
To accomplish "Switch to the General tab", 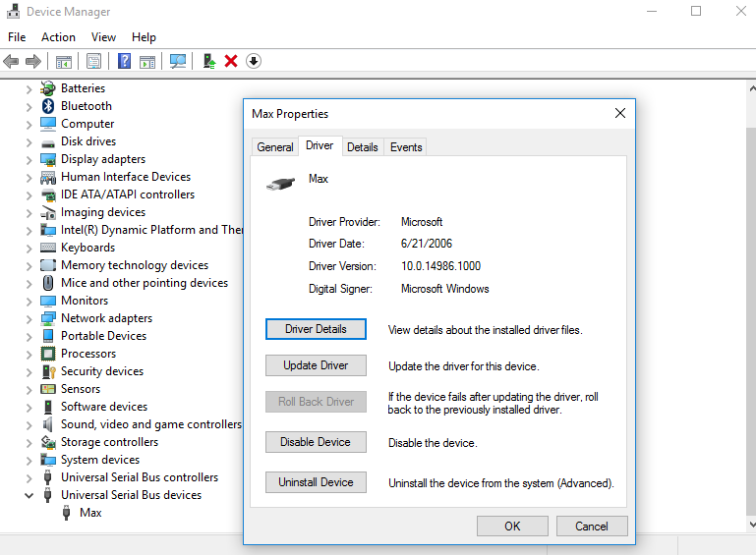I will point(275,147).
